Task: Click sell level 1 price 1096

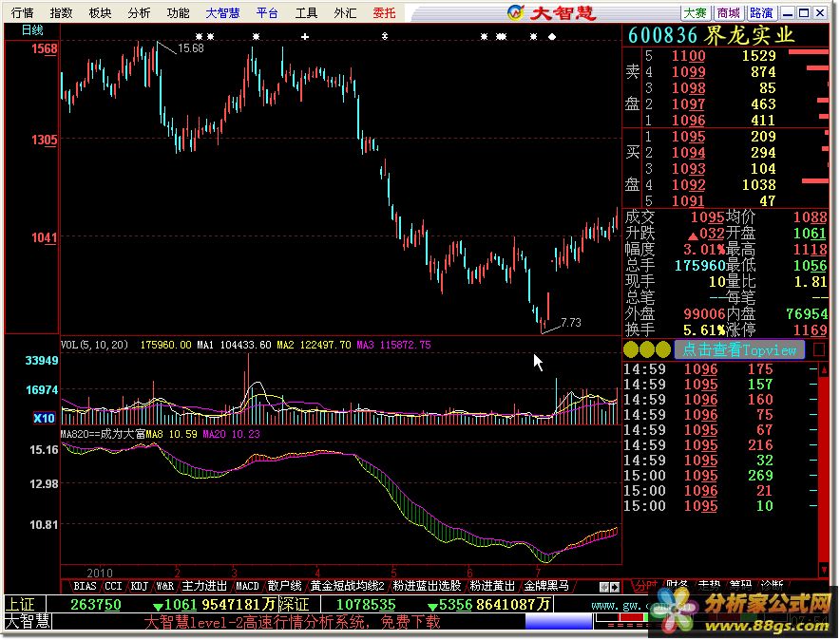Action: [x=688, y=120]
